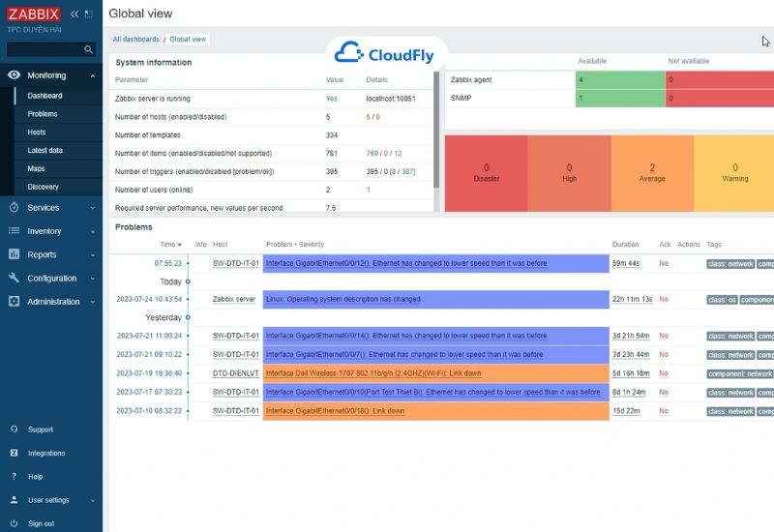Screen dimensions: 774x532
Task: Go to All dashboards breadcrumb
Action: [136, 39]
